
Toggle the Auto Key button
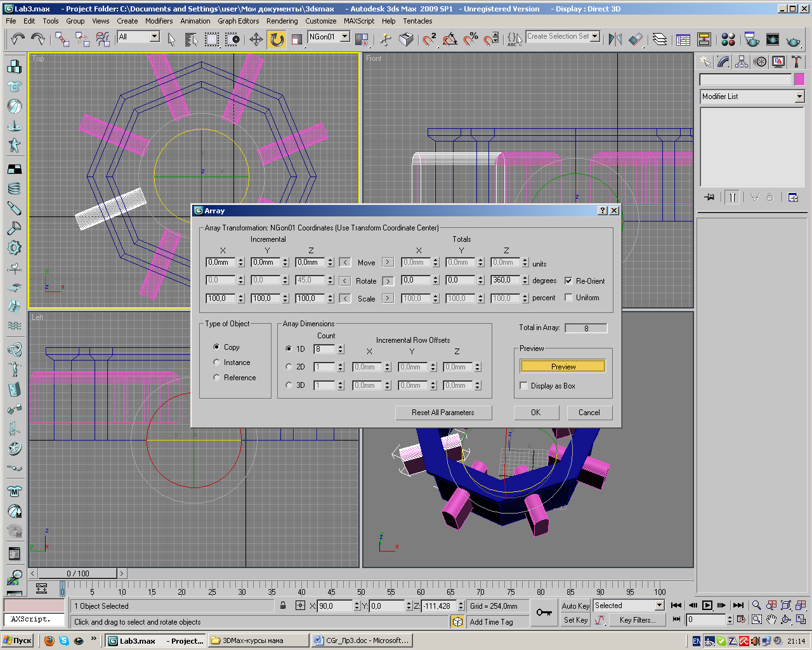coord(575,606)
